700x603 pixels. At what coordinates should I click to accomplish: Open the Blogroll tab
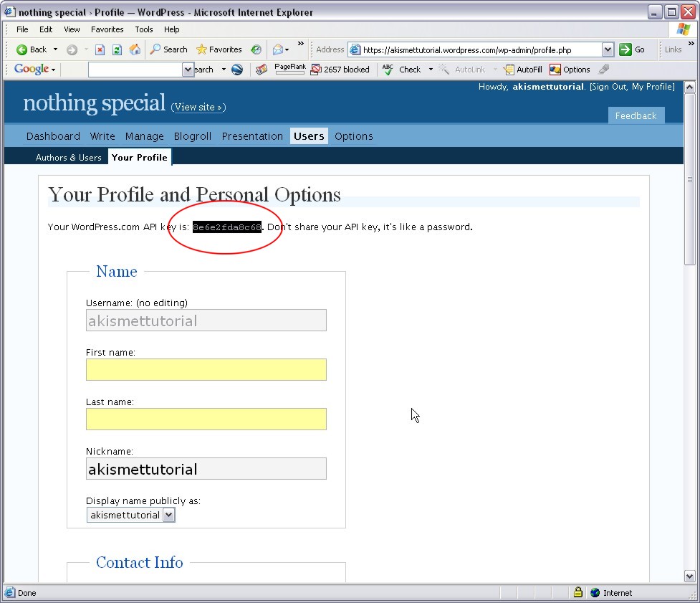click(x=193, y=136)
